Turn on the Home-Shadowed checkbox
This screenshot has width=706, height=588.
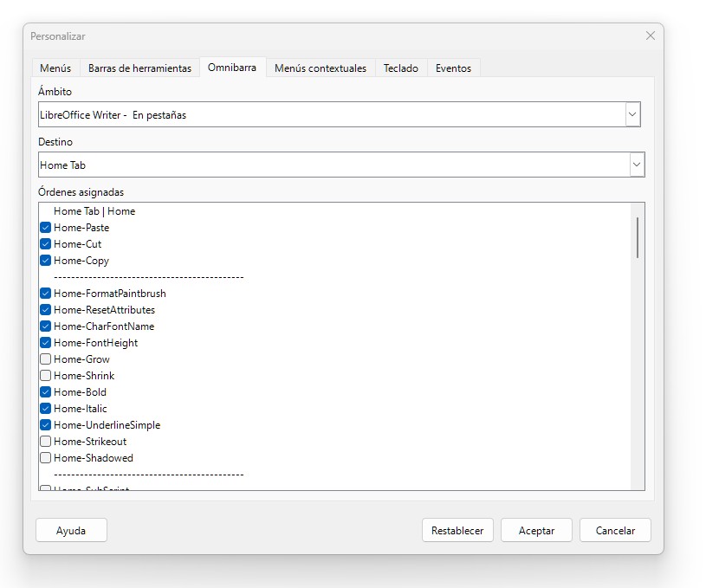pyautogui.click(x=46, y=458)
